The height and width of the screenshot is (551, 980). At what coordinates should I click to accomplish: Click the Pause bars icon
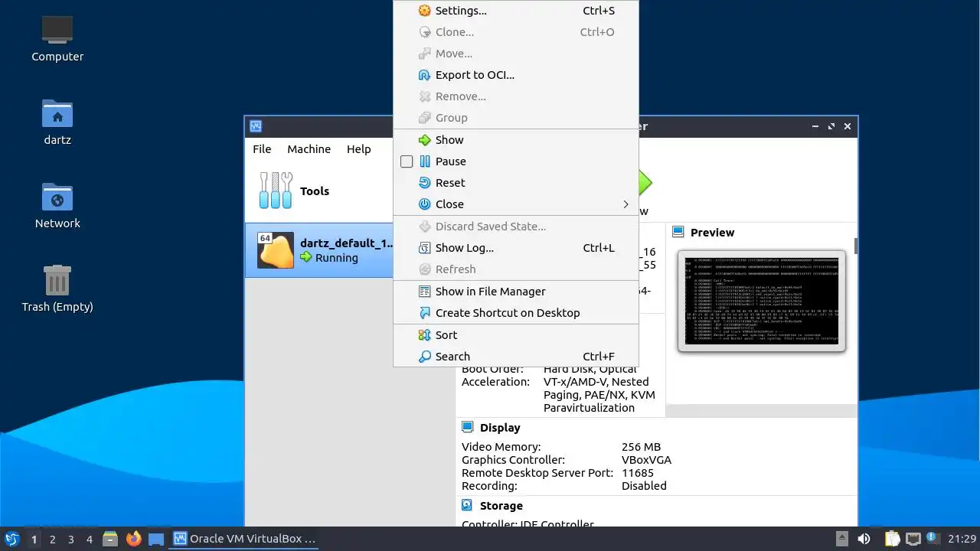click(x=424, y=161)
